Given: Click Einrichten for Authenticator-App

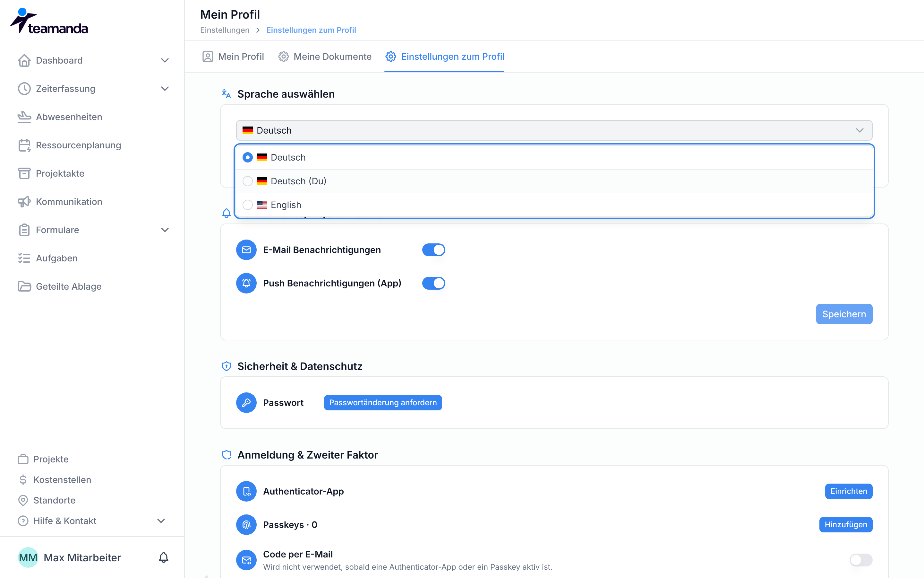Looking at the screenshot, I should pyautogui.click(x=848, y=491).
